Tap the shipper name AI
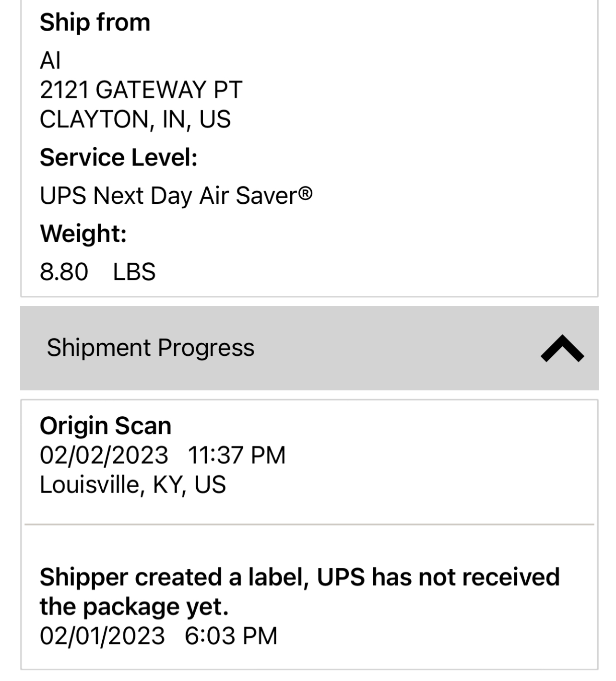 tap(50, 60)
